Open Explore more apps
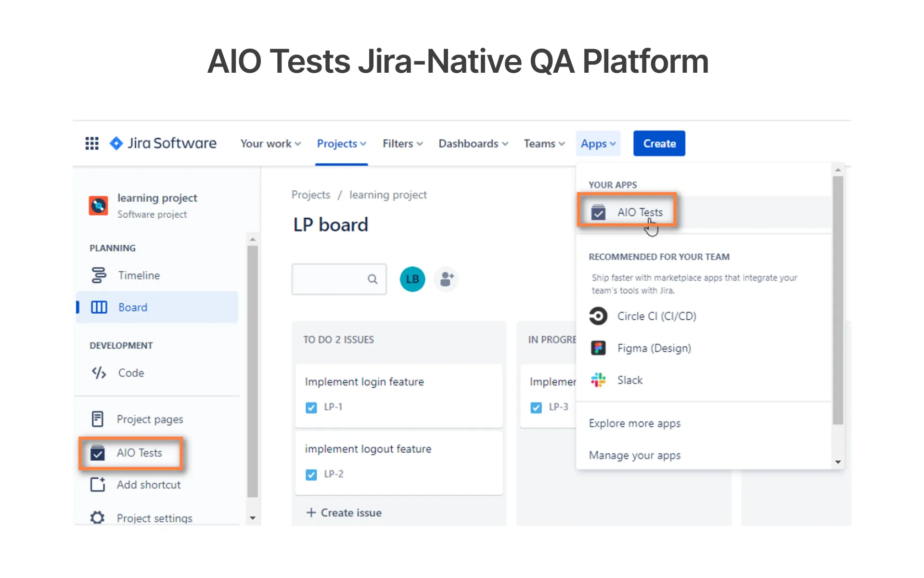Viewport: 924px width, 578px height. tap(635, 423)
